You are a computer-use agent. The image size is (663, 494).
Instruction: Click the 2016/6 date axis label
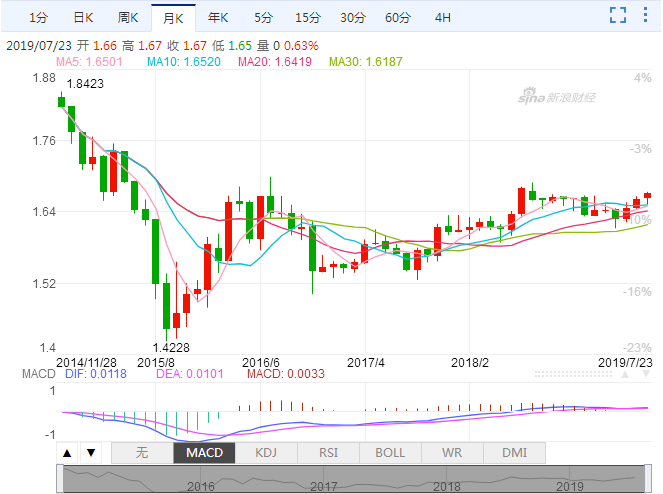tap(261, 362)
